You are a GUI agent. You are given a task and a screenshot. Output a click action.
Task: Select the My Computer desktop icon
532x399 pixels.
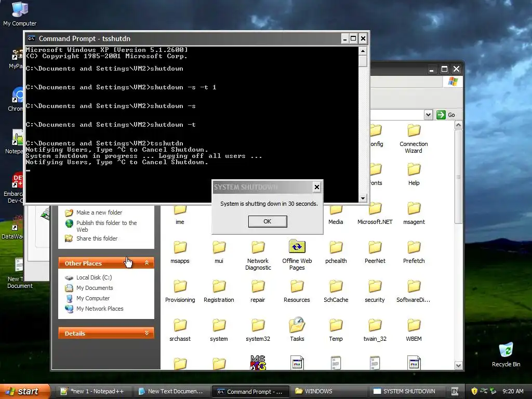[x=20, y=14]
